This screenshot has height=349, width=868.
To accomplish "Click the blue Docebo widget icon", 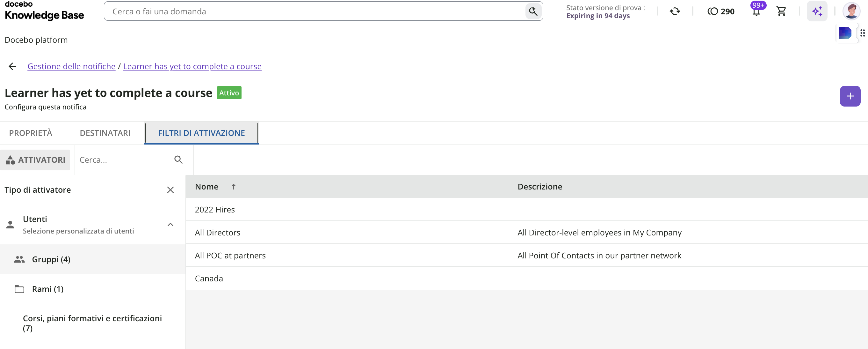I will (845, 33).
